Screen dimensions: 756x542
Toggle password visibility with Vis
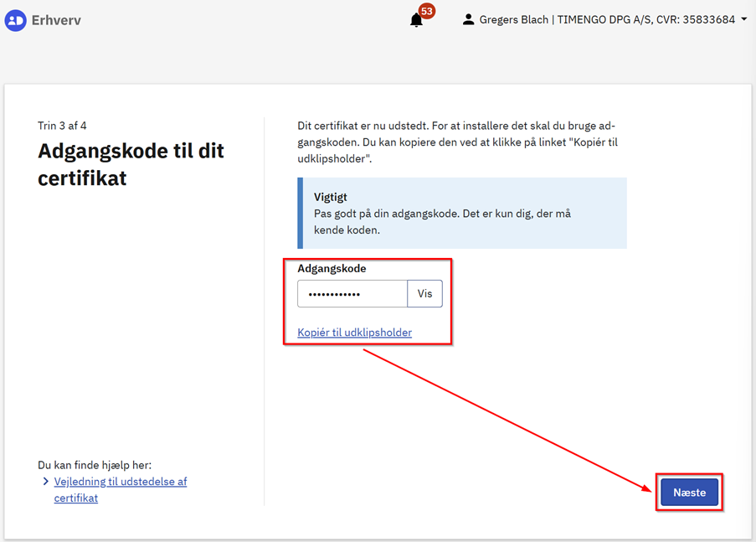[x=424, y=294]
